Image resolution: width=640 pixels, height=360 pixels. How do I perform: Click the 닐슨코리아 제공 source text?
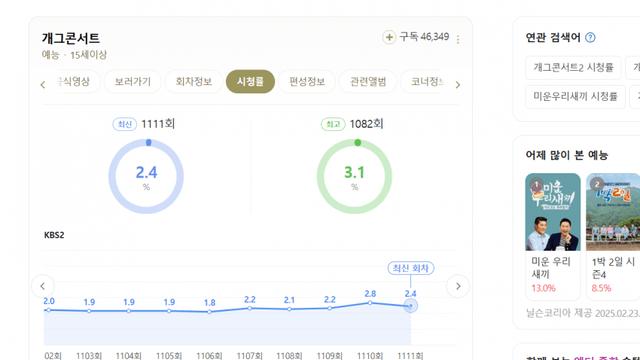pyautogui.click(x=558, y=313)
